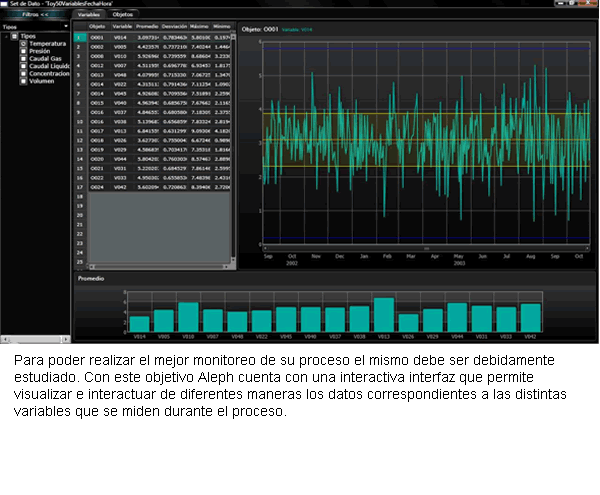Click the first bar V014 in Promedio chart
This screenshot has height=495, width=600.
139,323
